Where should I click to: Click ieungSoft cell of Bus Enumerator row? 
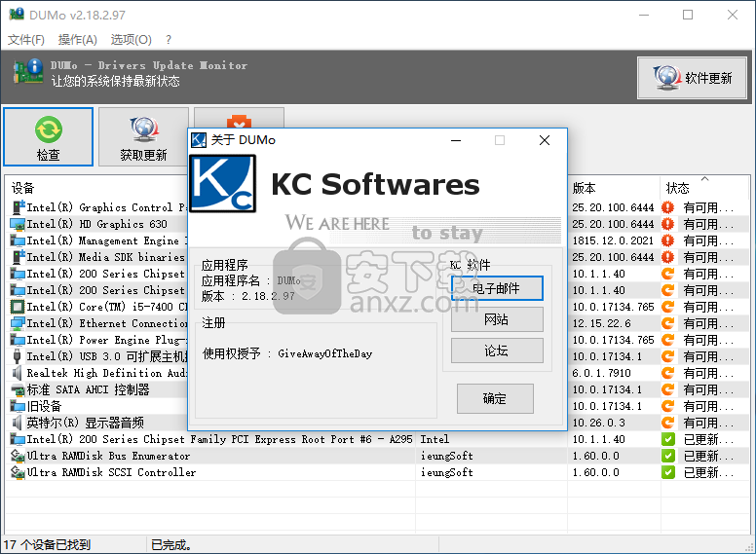[x=447, y=456]
